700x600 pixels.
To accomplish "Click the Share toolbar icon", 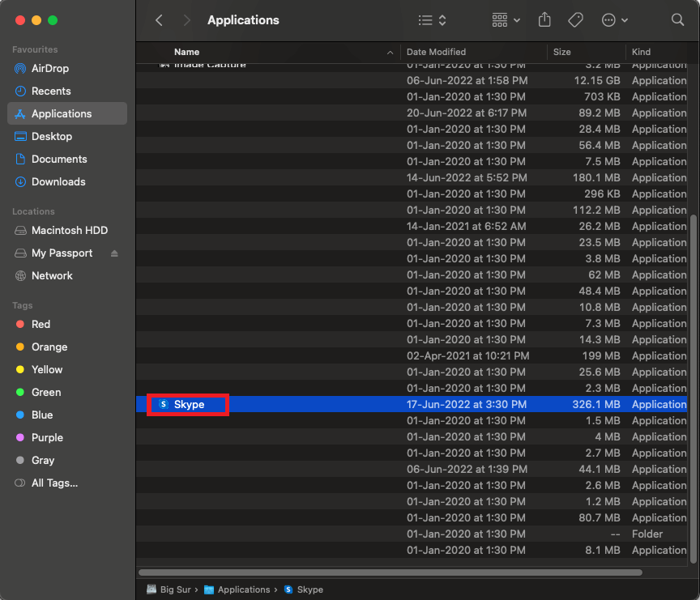I will 544,20.
